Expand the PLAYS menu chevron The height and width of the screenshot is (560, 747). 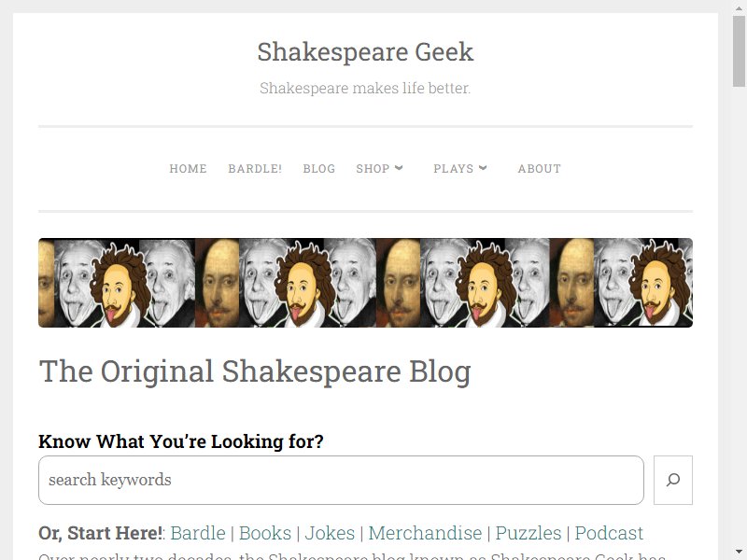click(483, 168)
